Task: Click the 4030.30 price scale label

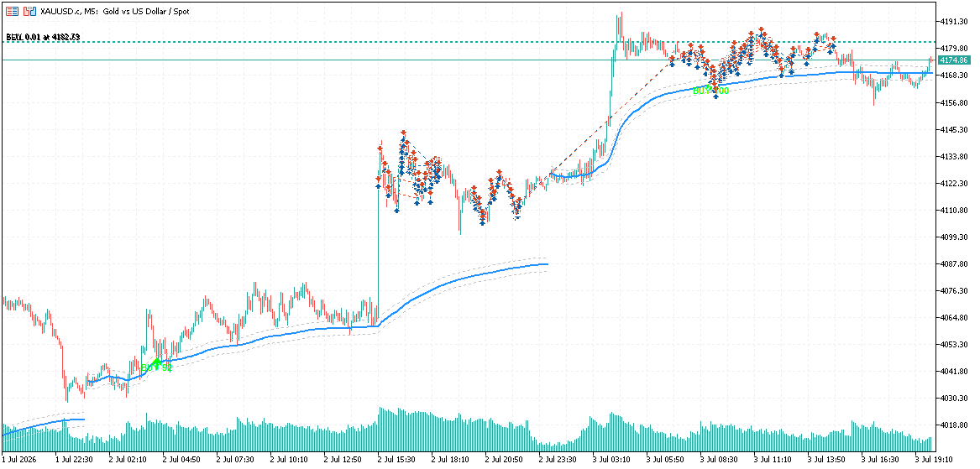Action: pos(954,398)
